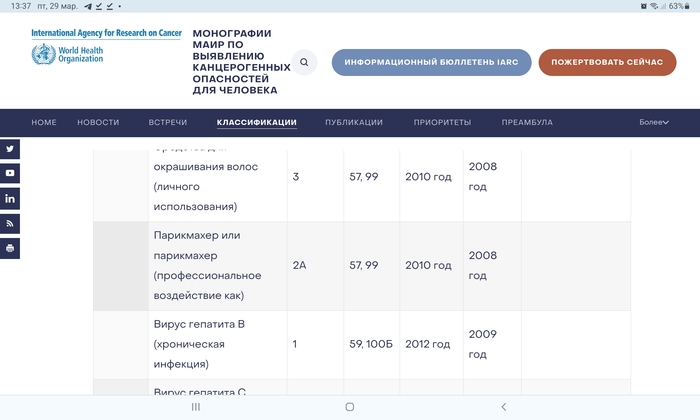
Task: Click group 1 in Вирус гепатита B row
Action: pos(295,344)
